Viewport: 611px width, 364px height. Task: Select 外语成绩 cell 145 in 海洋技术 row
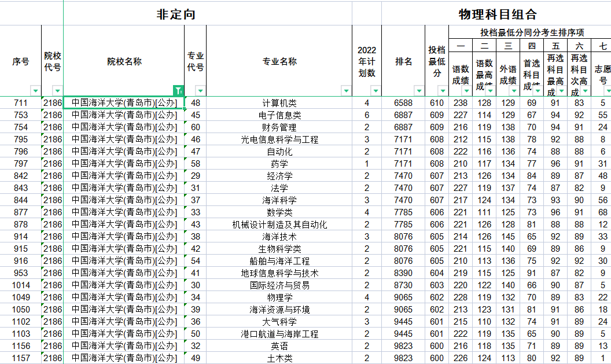[508, 237]
